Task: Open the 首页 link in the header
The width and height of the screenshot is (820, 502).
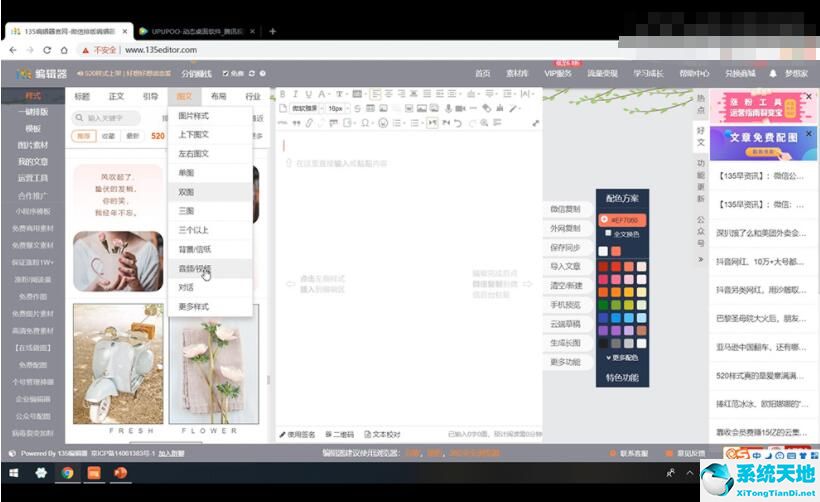Action: point(482,74)
